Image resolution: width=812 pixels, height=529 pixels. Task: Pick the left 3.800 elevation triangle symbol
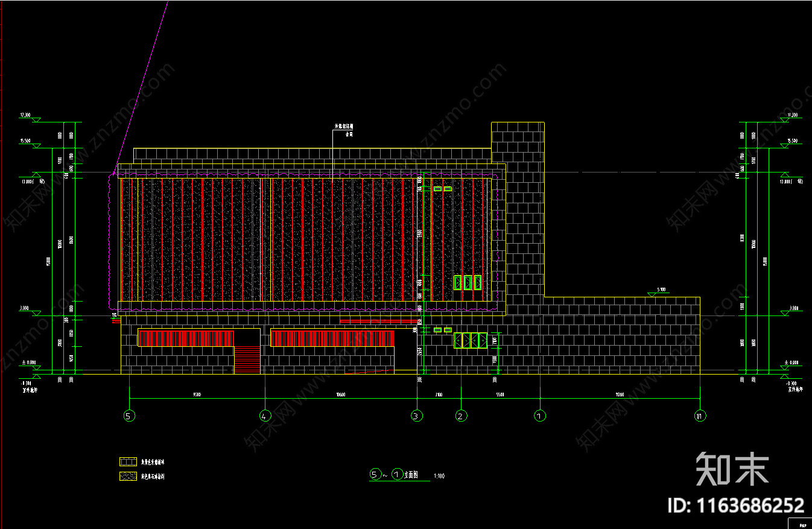pos(36,314)
